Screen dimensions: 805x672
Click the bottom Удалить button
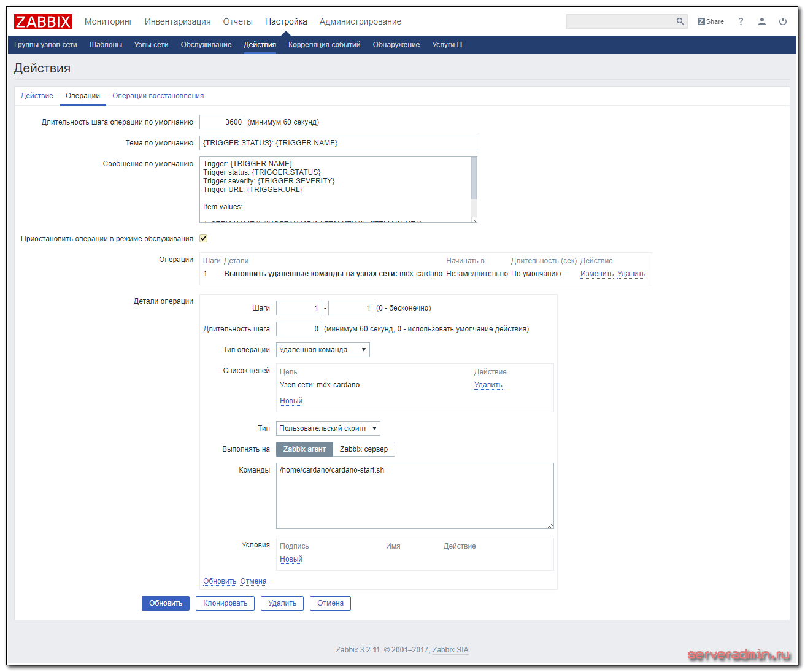pyautogui.click(x=282, y=603)
